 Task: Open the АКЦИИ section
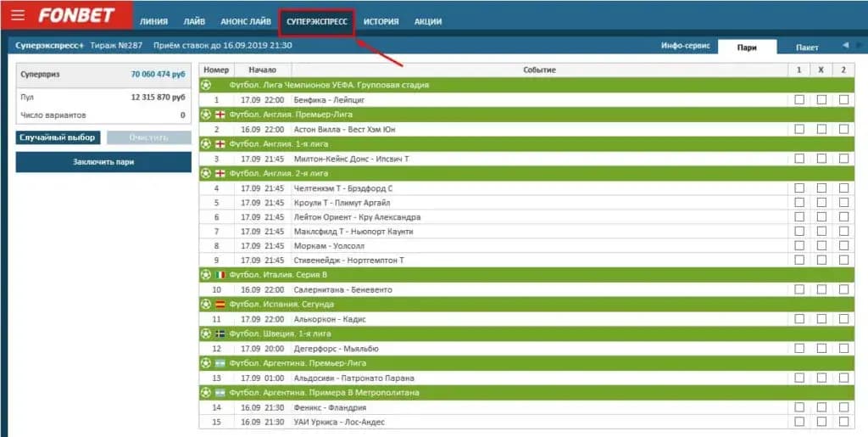click(x=428, y=21)
